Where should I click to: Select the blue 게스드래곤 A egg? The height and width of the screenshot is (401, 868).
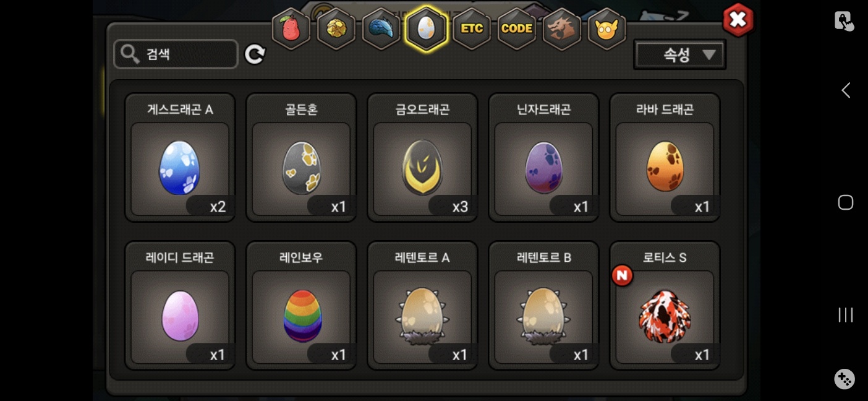(x=180, y=158)
